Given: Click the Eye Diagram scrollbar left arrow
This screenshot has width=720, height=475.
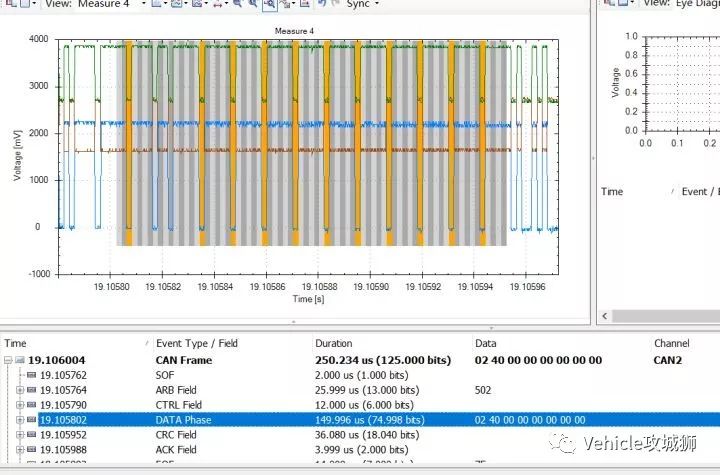Looking at the screenshot, I should tap(605, 316).
